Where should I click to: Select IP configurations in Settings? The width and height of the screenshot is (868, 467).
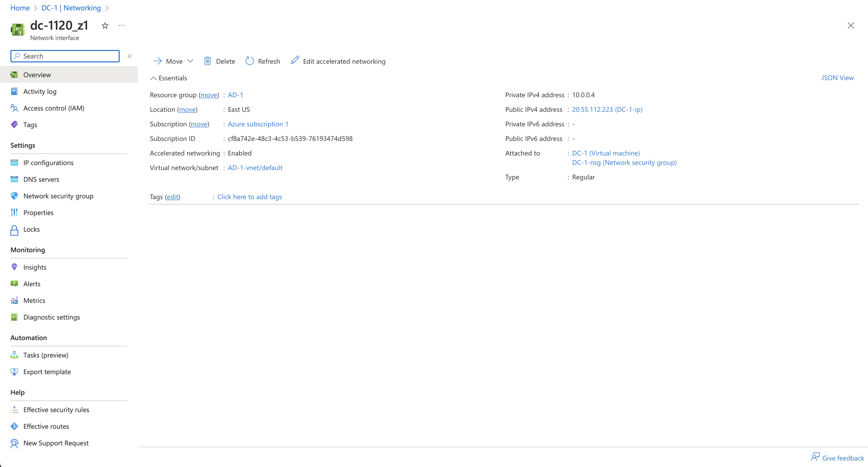point(69,163)
